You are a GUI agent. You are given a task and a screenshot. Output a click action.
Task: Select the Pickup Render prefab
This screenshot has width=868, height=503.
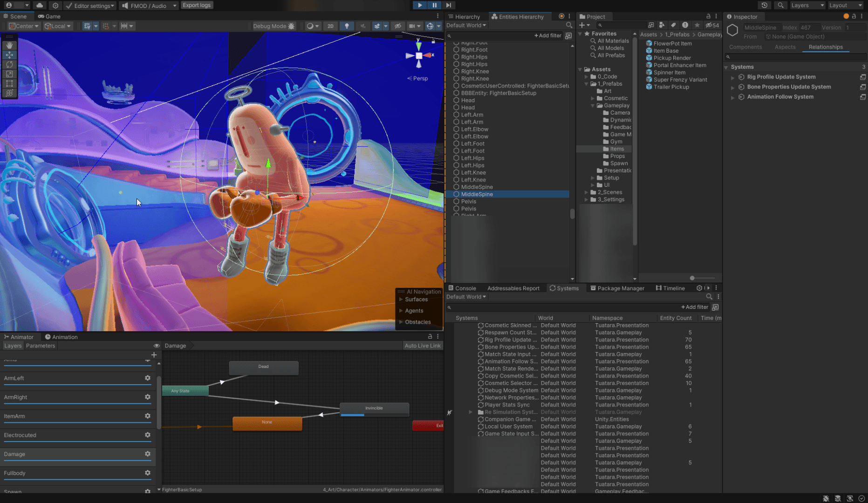tap(672, 58)
